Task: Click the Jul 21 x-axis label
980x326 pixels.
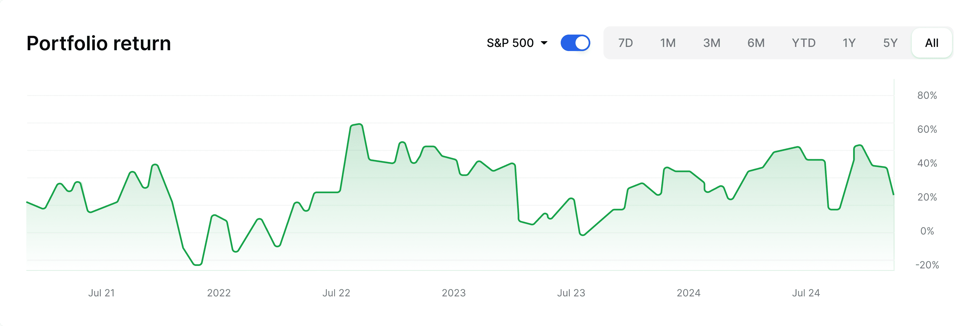Action: [102, 293]
